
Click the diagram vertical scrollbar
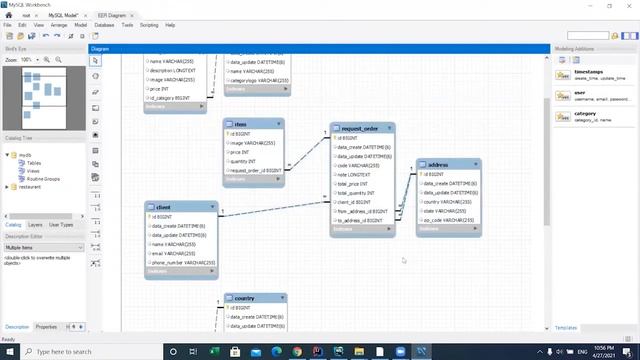click(547, 162)
